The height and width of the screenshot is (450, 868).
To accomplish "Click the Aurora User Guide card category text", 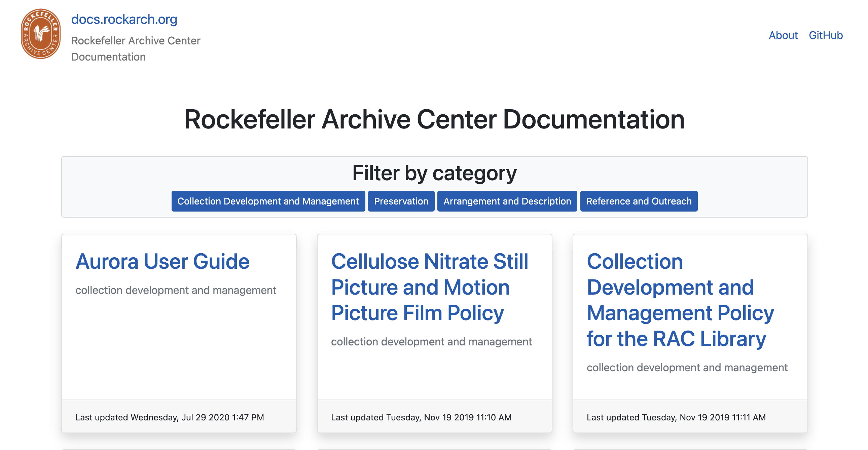I will coord(176,290).
